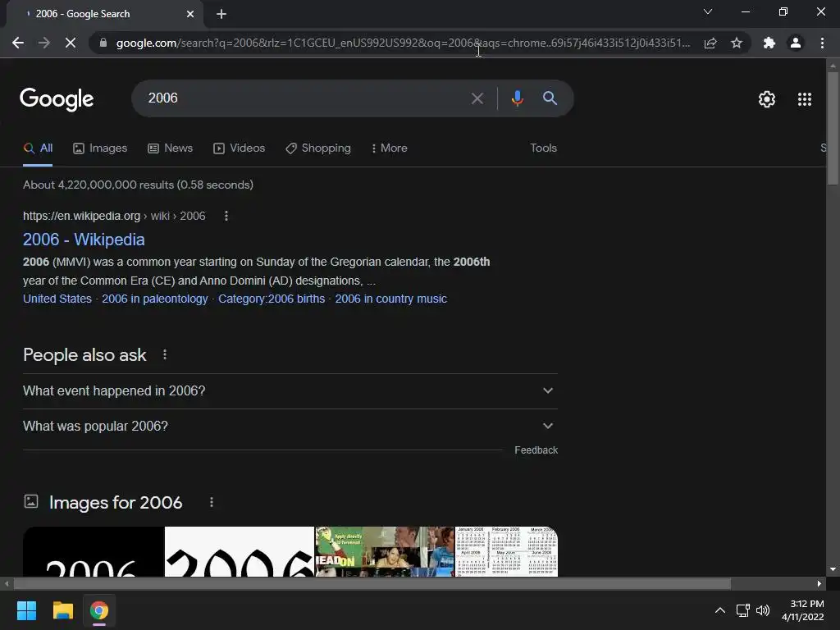Click the wikipedia.org breadcrumb URL text

click(114, 216)
